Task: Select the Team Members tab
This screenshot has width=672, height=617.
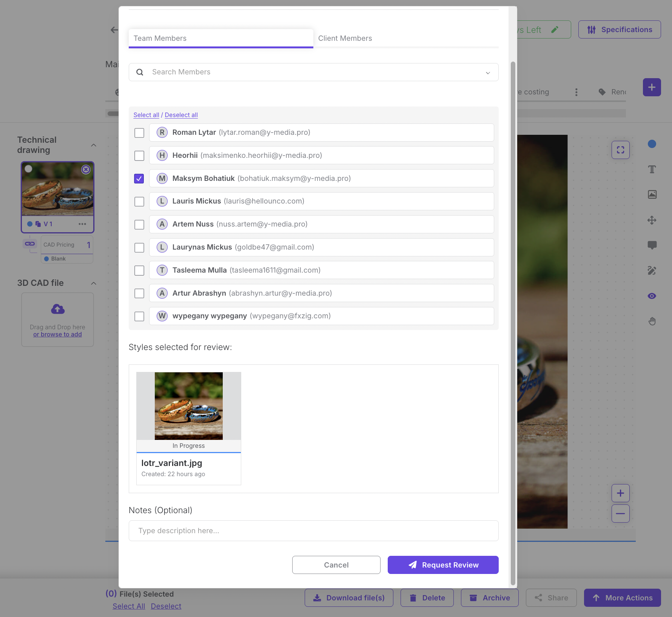Action: point(221,39)
